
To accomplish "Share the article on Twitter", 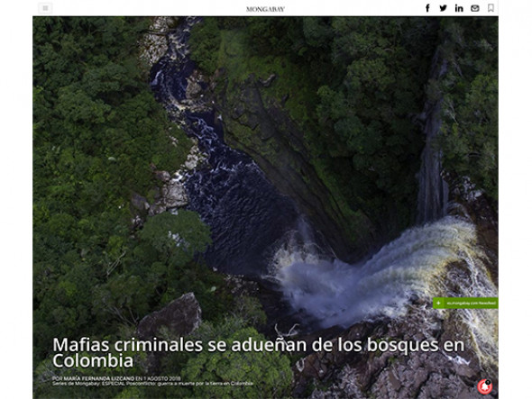I will 443,8.
